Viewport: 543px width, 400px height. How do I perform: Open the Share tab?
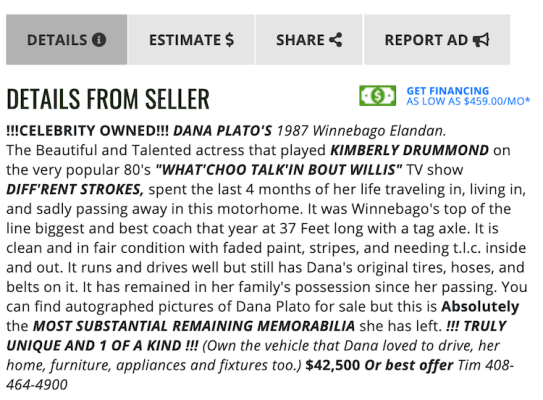coord(309,39)
